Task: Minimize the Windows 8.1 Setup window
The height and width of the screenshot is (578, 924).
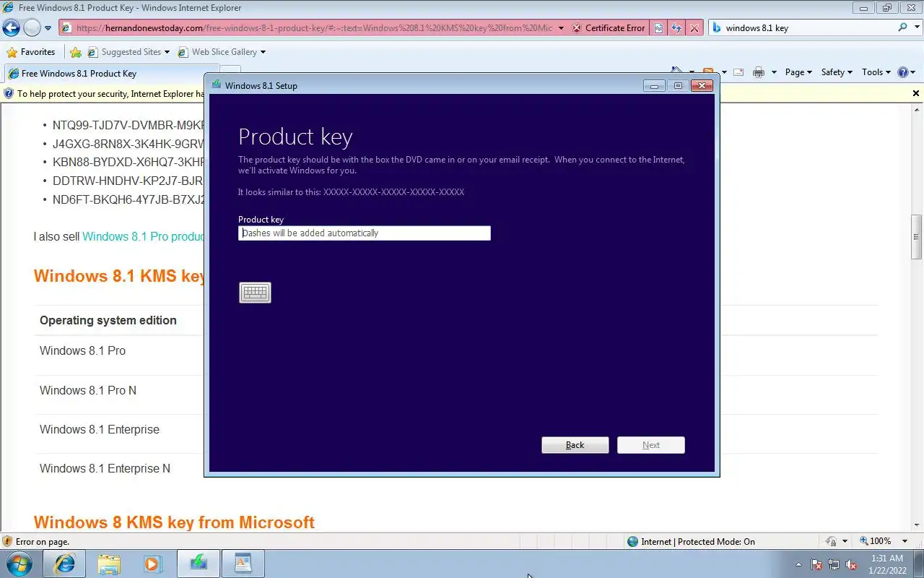Action: [654, 86]
